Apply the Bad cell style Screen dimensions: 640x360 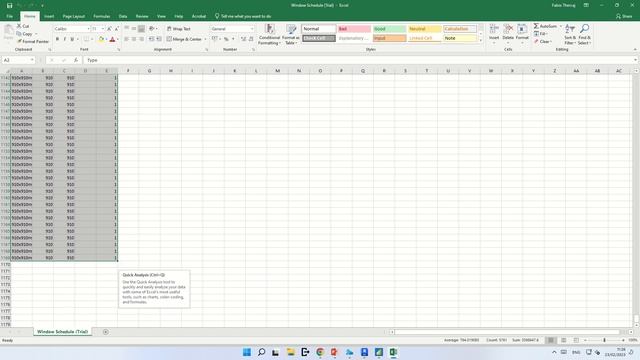pos(354,29)
